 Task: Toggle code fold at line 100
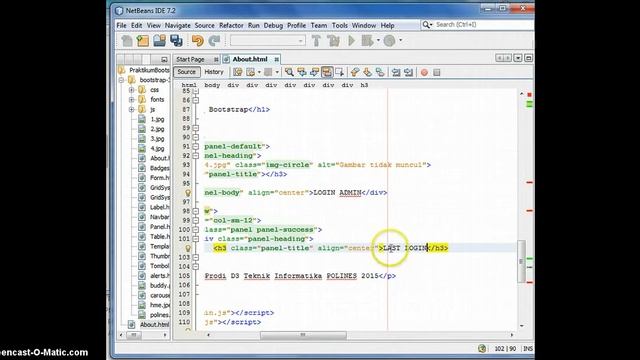[x=196, y=229]
